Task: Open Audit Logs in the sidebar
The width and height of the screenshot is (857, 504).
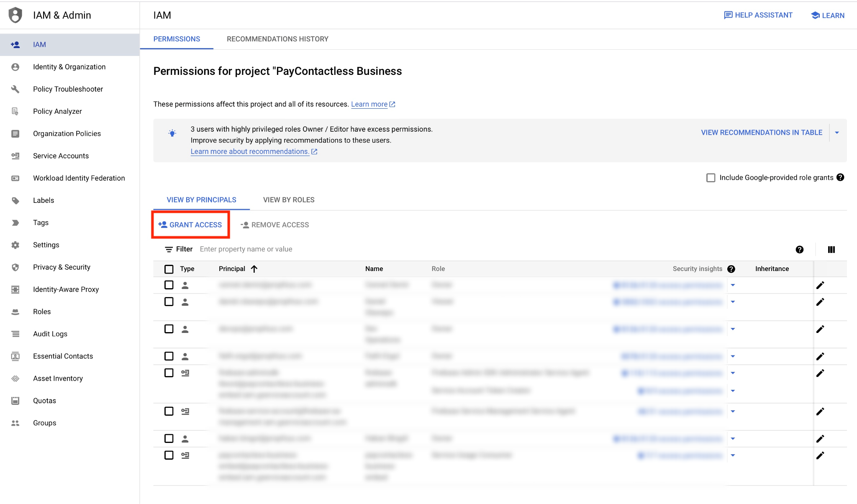Action: [50, 334]
